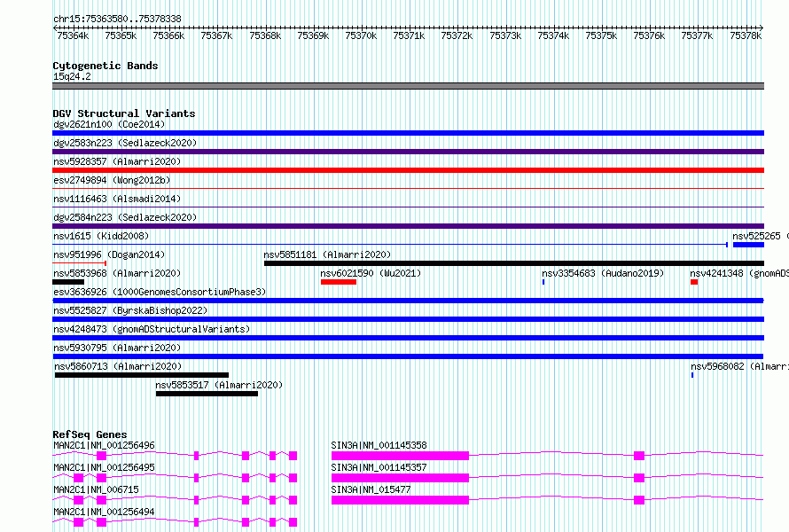Click the 15q24.2 band text label
The width and height of the screenshot is (789, 532).
tap(72, 76)
